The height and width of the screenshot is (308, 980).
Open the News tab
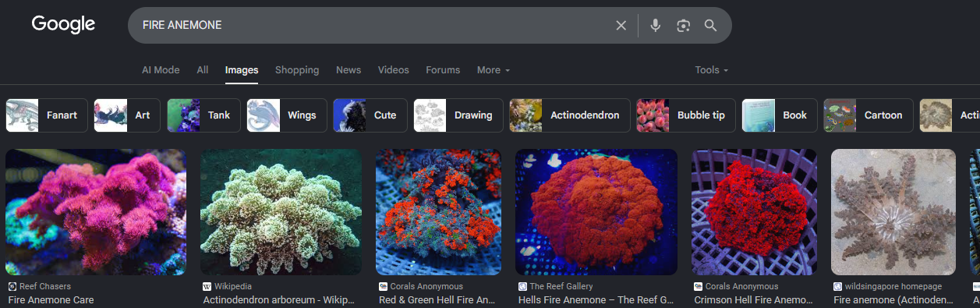click(348, 70)
